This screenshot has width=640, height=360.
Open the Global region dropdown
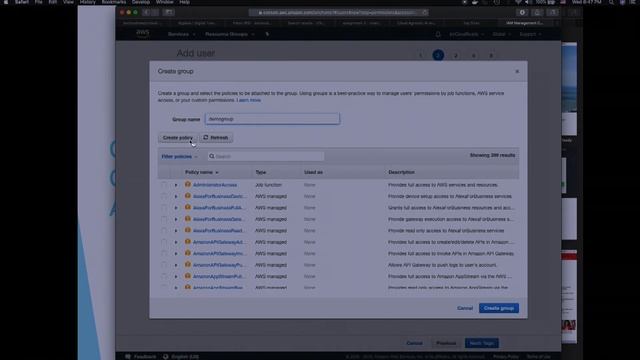[x=501, y=34]
